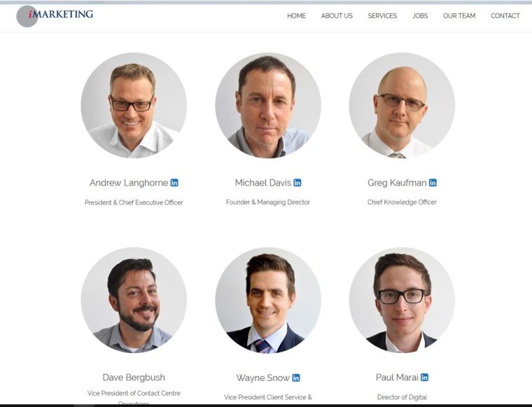Click the Andrew Langhorne name heading

point(129,183)
